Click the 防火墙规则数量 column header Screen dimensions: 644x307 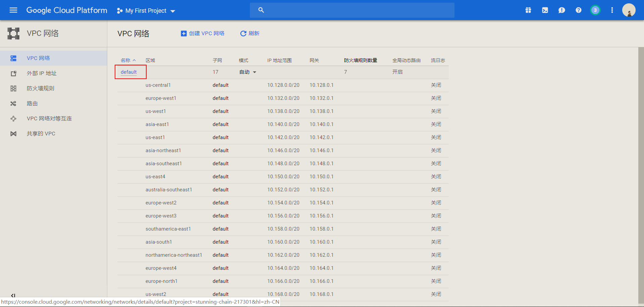click(361, 60)
